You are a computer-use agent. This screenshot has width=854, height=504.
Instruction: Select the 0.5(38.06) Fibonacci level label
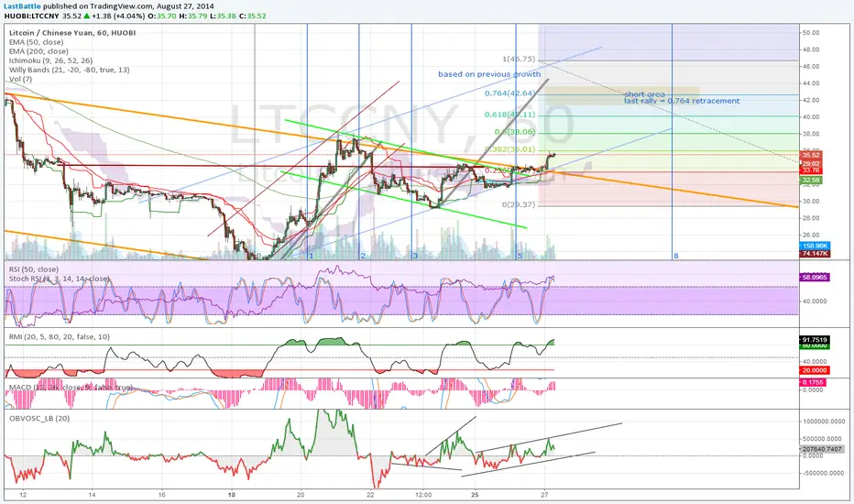click(515, 132)
